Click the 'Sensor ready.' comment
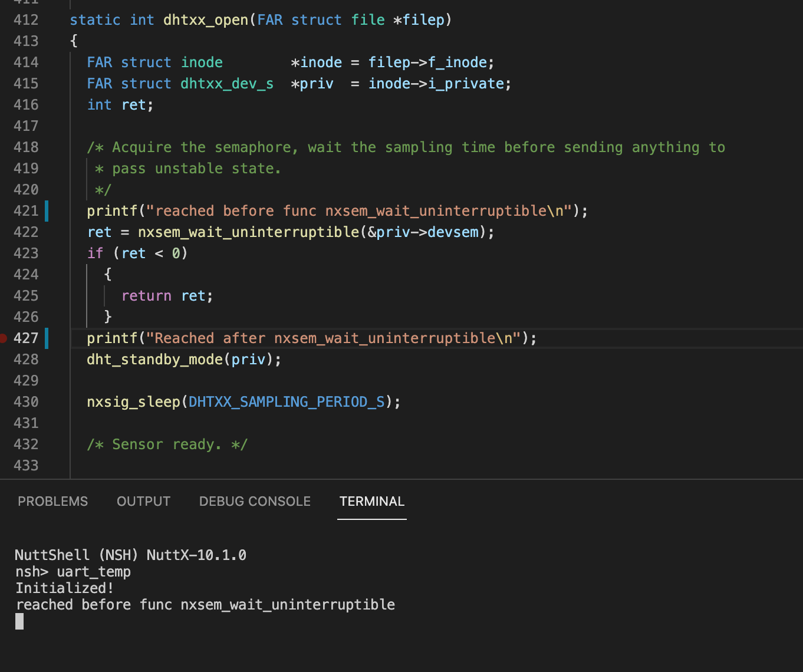Screen dimensions: 803x672 click(167, 444)
